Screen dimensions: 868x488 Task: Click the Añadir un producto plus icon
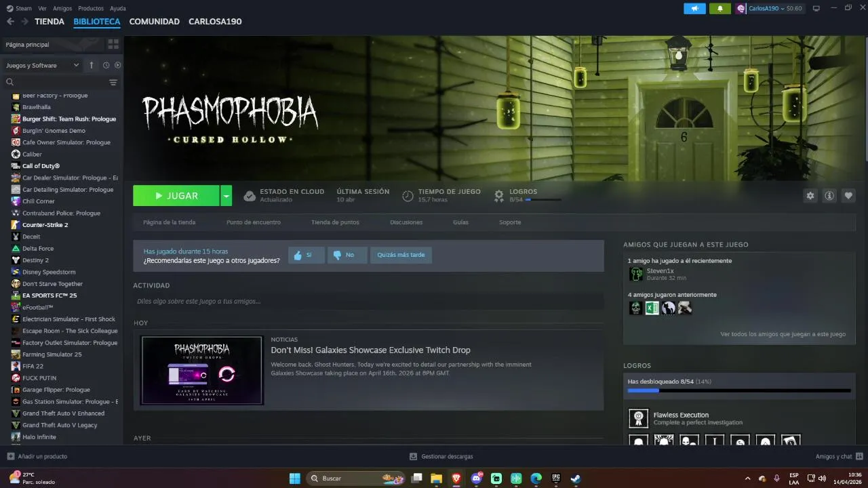[x=10, y=456]
